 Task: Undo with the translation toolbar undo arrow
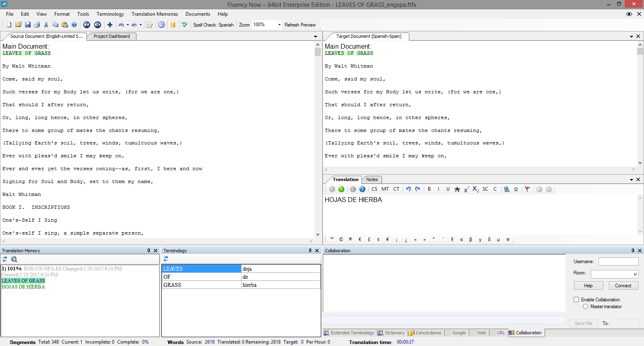(409, 189)
